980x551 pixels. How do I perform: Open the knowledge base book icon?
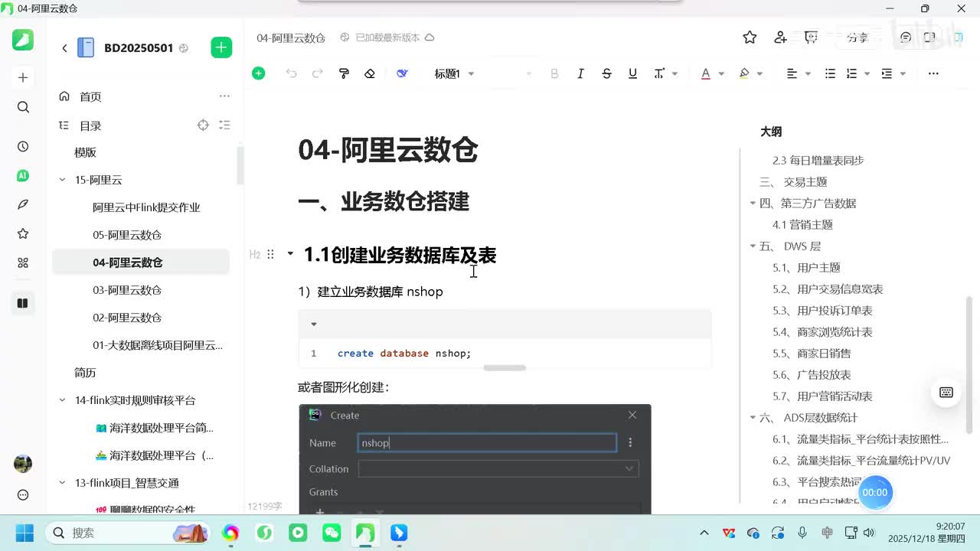[x=23, y=303]
